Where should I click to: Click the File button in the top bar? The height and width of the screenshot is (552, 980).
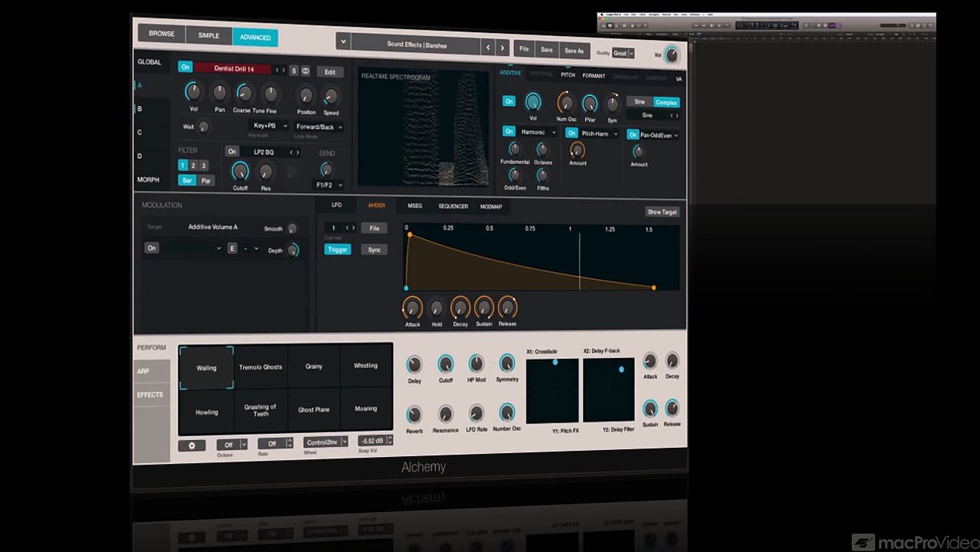(x=524, y=49)
